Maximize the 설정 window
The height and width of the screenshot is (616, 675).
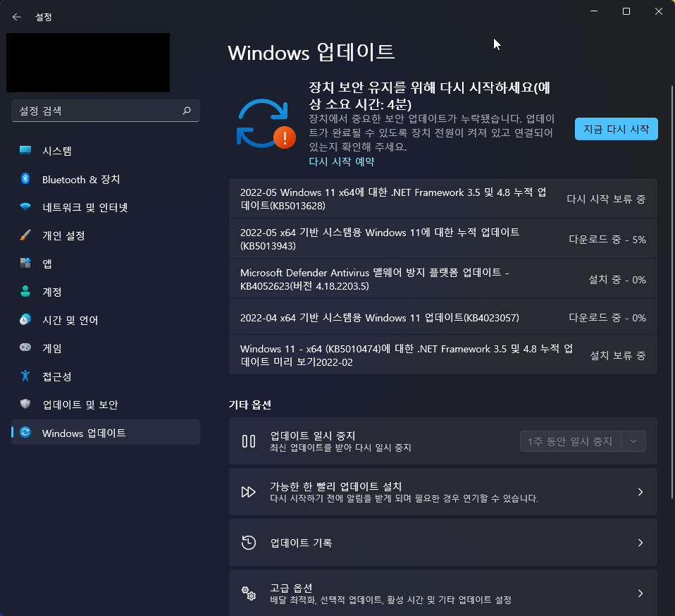click(626, 11)
